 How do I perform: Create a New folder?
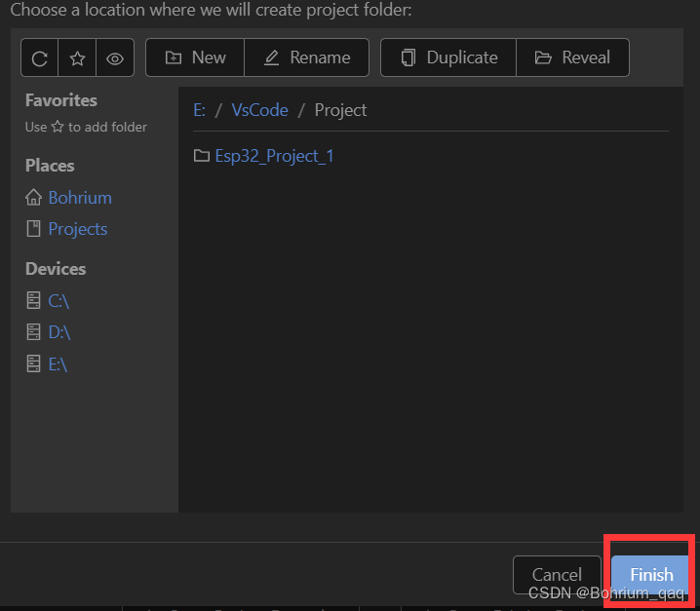point(195,57)
